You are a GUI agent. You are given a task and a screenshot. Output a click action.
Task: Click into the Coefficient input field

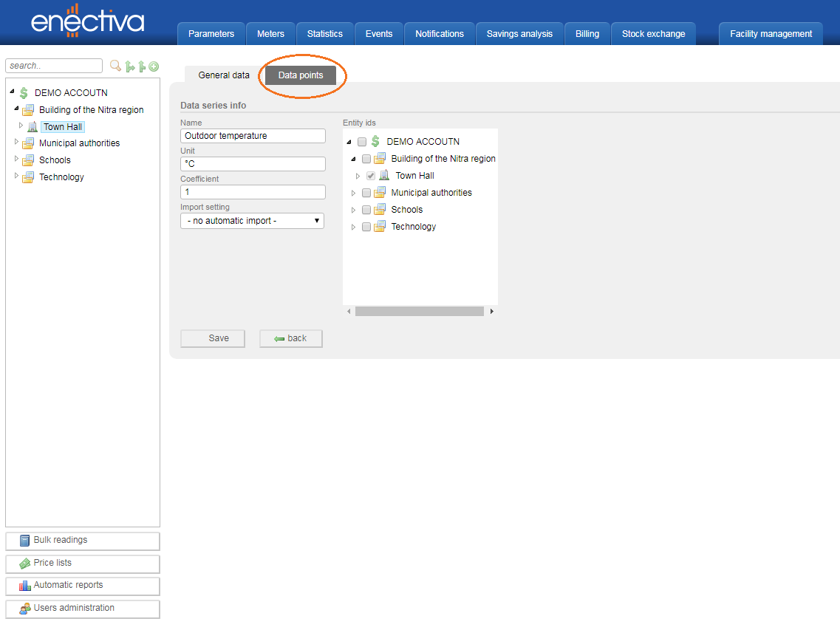click(x=253, y=192)
